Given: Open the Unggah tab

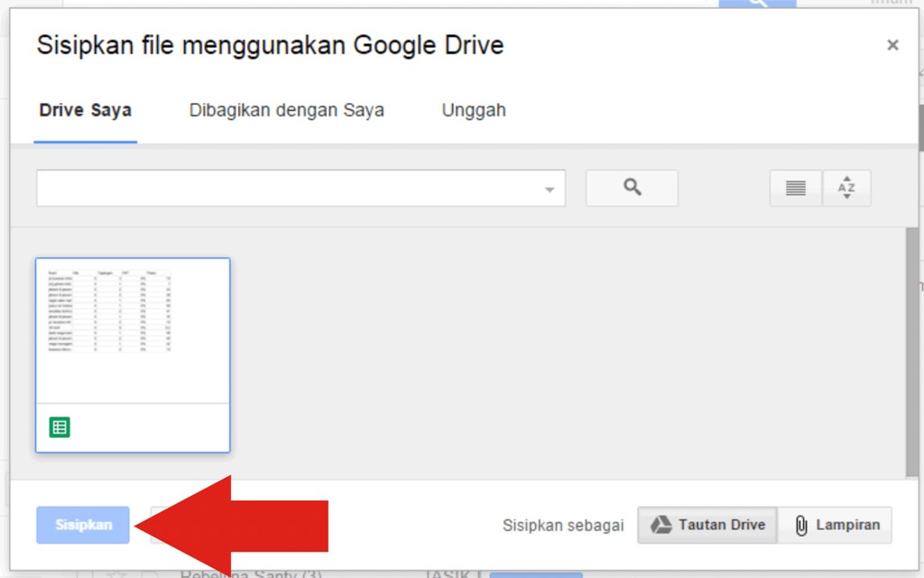Looking at the screenshot, I should coord(474,110).
